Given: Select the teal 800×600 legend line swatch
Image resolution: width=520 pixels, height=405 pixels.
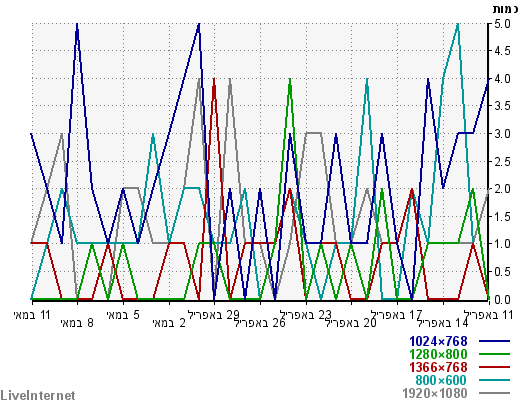Looking at the screenshot, I should [495, 380].
